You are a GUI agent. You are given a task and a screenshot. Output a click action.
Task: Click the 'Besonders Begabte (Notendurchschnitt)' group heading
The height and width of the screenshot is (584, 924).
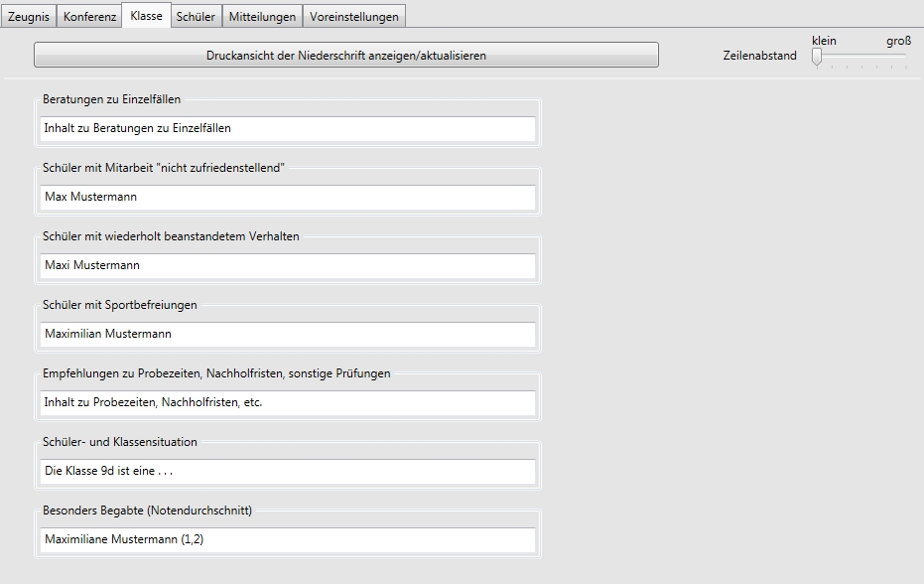point(147,511)
